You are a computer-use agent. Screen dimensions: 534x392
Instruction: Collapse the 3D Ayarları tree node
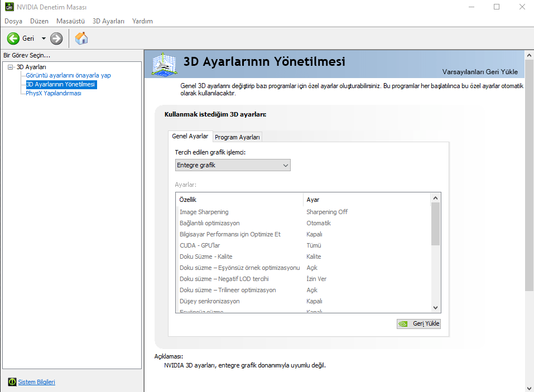pos(10,67)
